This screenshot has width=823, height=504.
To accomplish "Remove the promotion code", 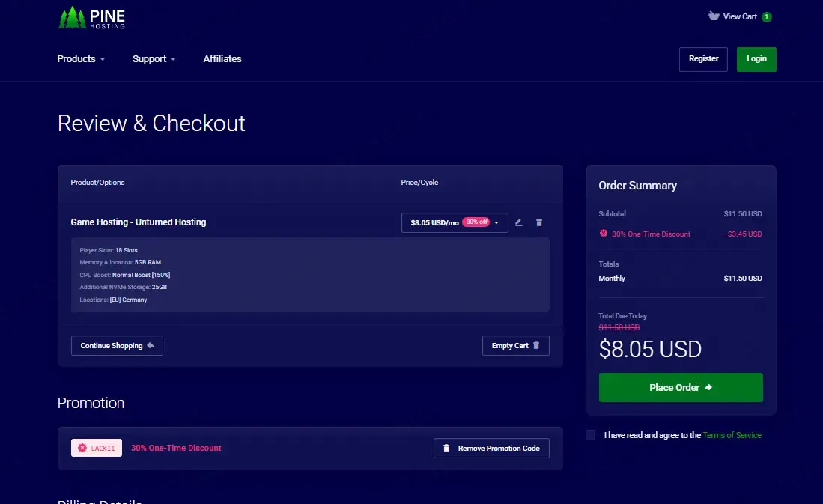I will pyautogui.click(x=491, y=448).
